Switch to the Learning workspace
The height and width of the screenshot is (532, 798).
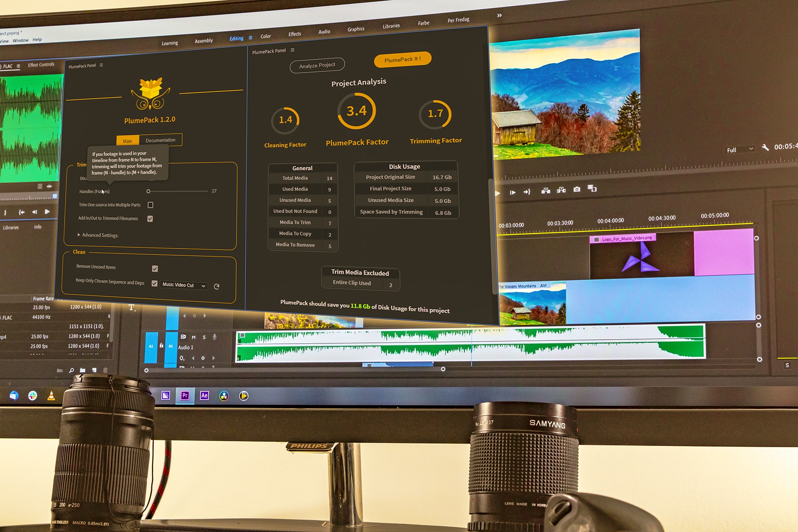170,43
